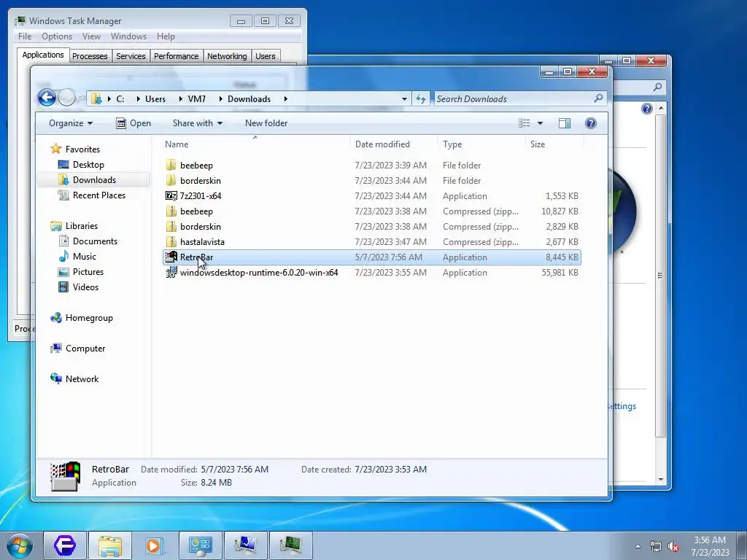Screen dimensions: 747x560
Task: Switch to Networking tab in Task Manager
Action: coord(227,56)
